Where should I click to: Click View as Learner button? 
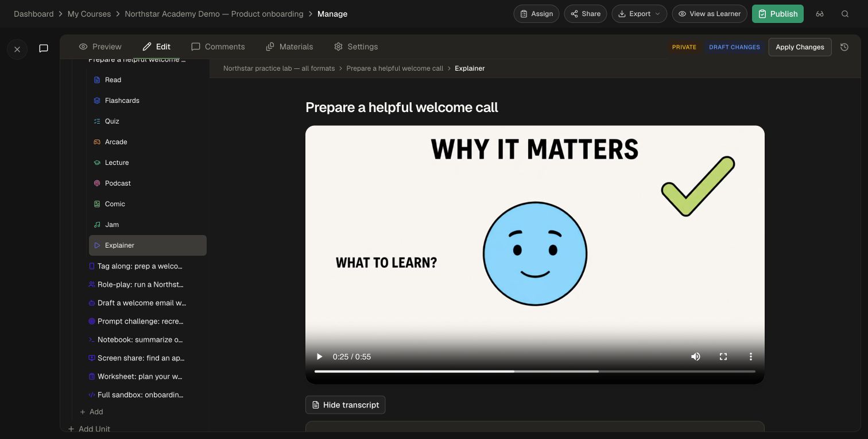click(x=710, y=14)
